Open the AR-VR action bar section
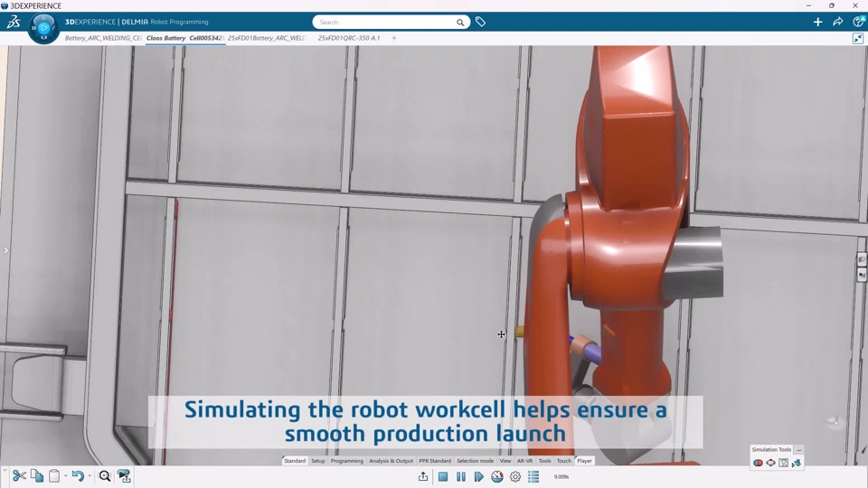Screen dimensions: 868x488 click(524, 461)
